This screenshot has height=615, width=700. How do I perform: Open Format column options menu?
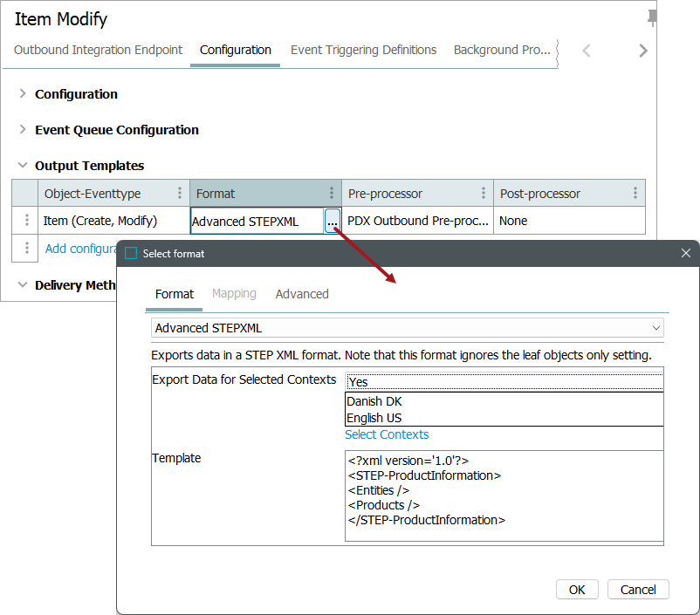332,194
